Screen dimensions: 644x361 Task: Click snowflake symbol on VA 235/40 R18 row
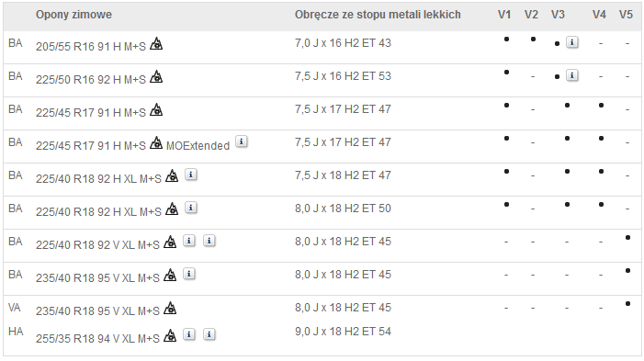click(x=170, y=308)
